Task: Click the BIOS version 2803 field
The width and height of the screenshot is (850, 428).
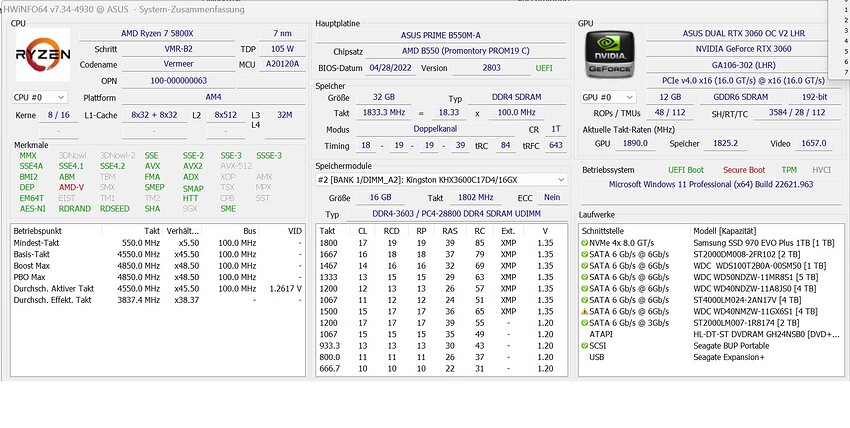Action: (492, 68)
